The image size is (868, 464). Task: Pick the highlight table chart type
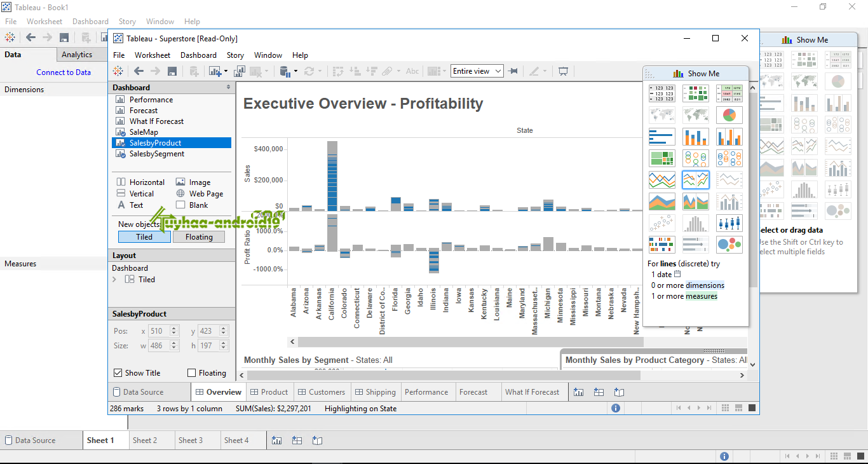pos(729,93)
